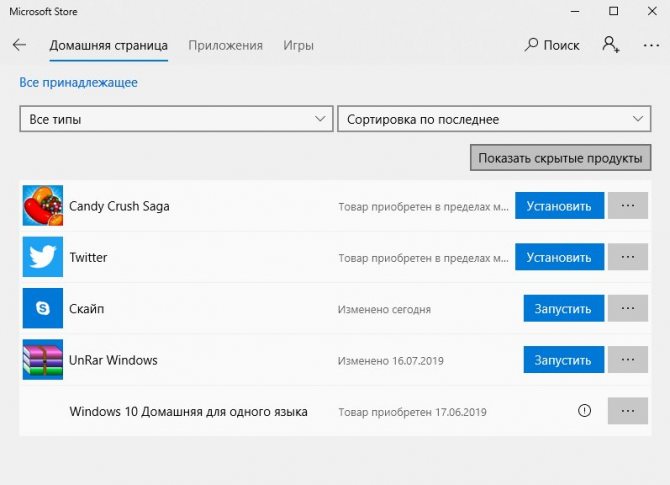Open more options for Candy Crush Saga
Image resolution: width=670 pixels, height=485 pixels.
tap(628, 206)
